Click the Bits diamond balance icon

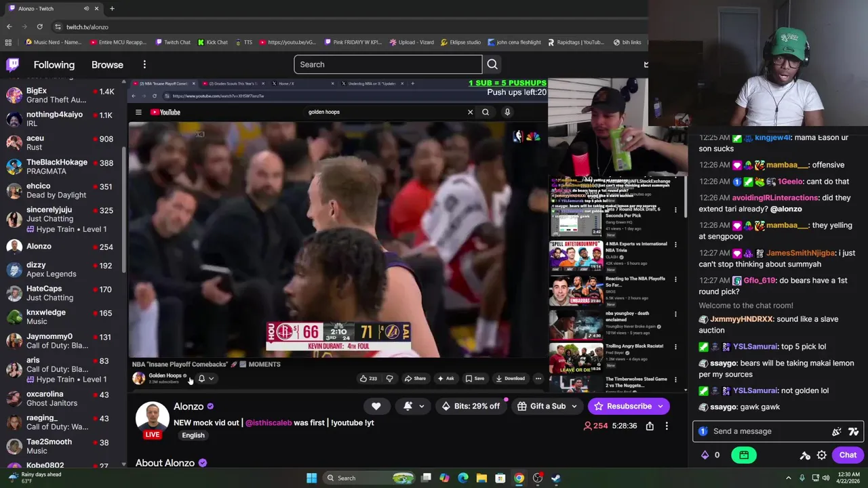(x=705, y=455)
